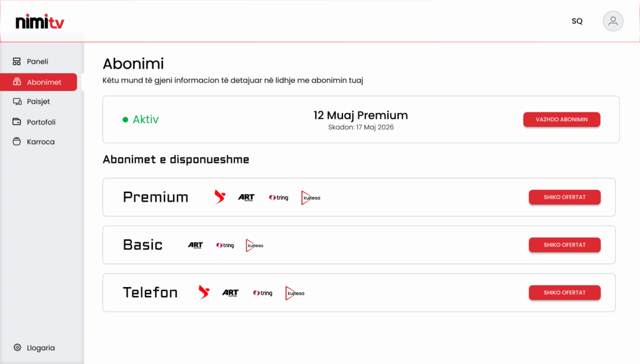Viewport: 640px width, 364px height.
Task: Click the Karroca cart icon
Action: pyautogui.click(x=17, y=142)
